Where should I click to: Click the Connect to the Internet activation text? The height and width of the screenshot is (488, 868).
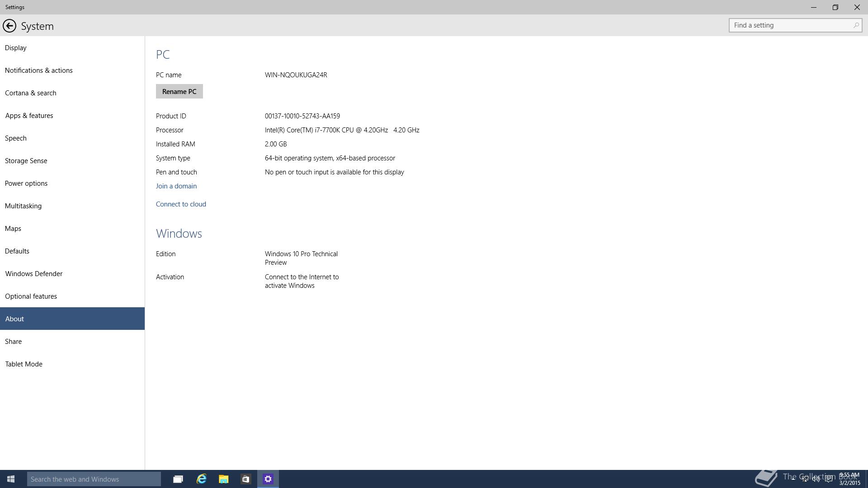(x=302, y=281)
